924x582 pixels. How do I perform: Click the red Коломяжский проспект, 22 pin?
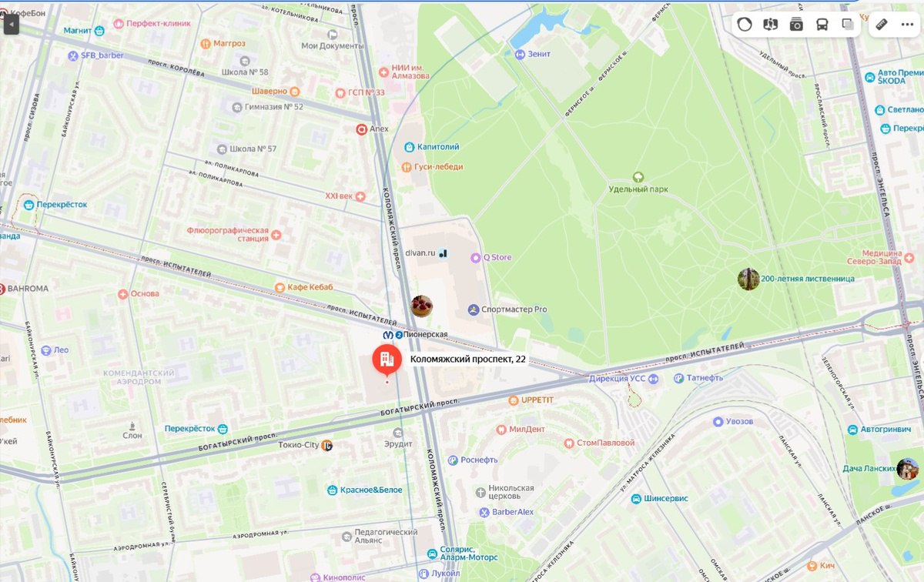click(x=387, y=360)
